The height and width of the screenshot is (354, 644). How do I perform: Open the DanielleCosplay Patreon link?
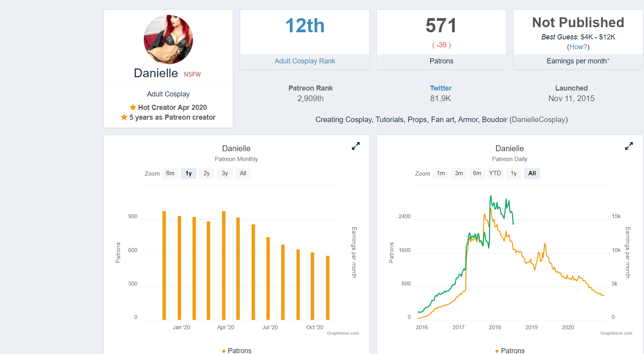click(x=538, y=120)
